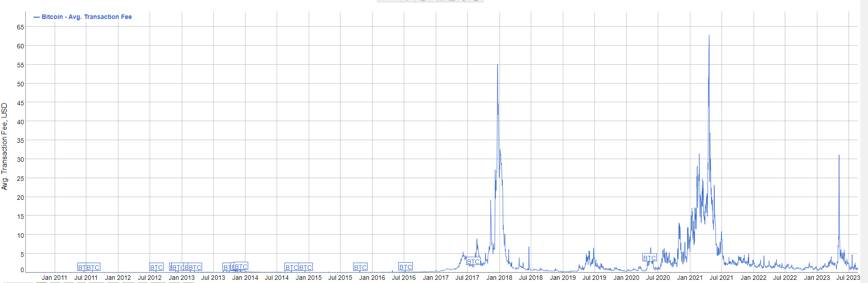Click the "Jul 2023" x-axis label
This screenshot has width=868, height=283.
(x=848, y=278)
